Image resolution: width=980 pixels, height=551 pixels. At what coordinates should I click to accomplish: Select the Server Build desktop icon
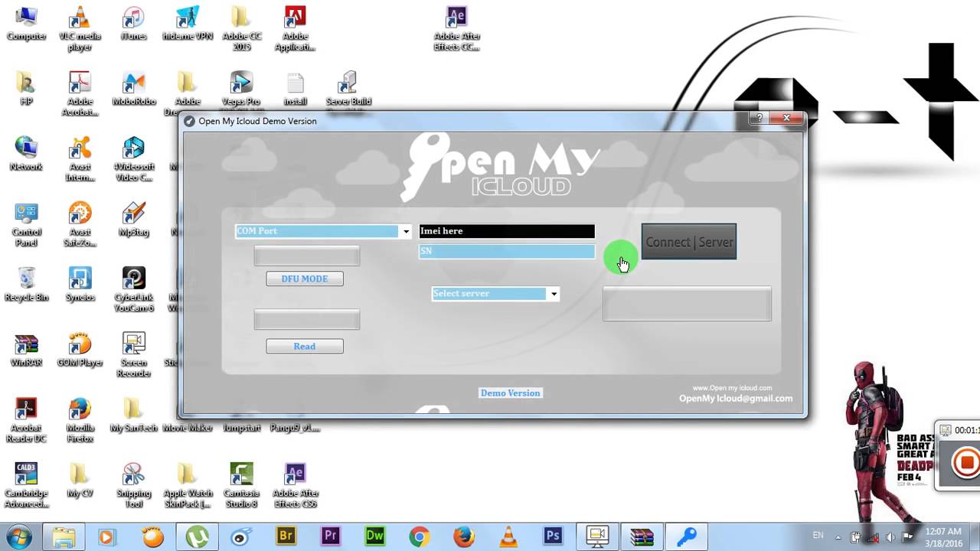349,89
